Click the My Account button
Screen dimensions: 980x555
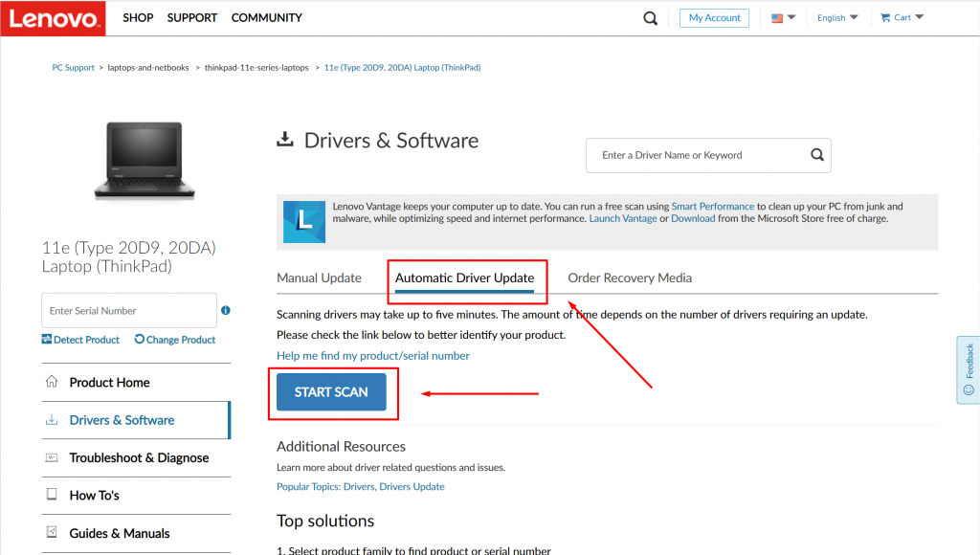click(x=714, y=17)
